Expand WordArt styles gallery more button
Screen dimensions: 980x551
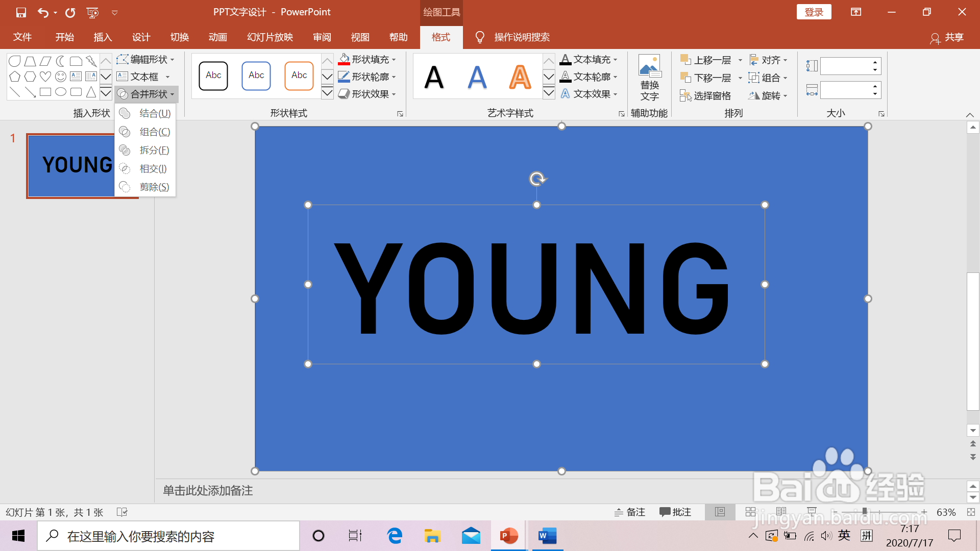pyautogui.click(x=549, y=93)
